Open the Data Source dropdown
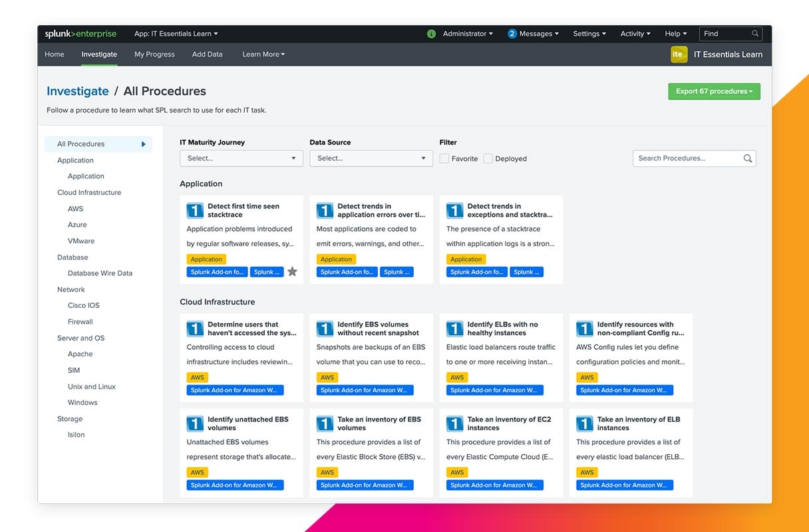The image size is (809, 532). pos(371,158)
